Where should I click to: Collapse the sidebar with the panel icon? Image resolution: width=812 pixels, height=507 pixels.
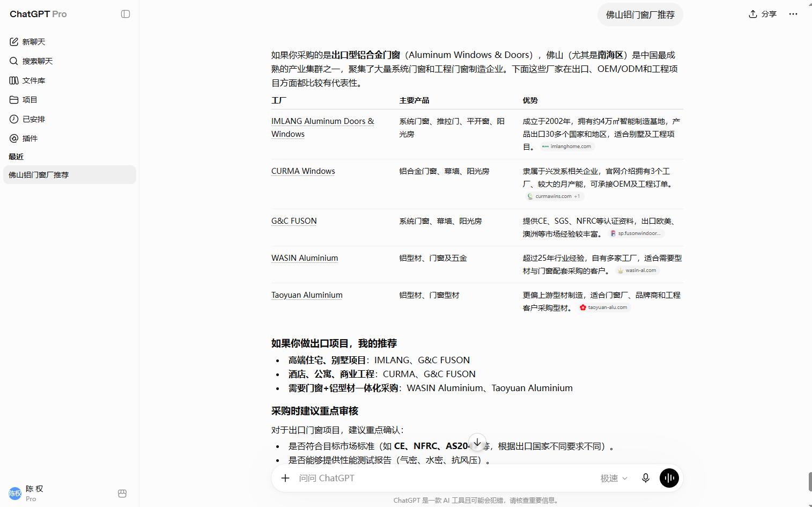point(126,14)
